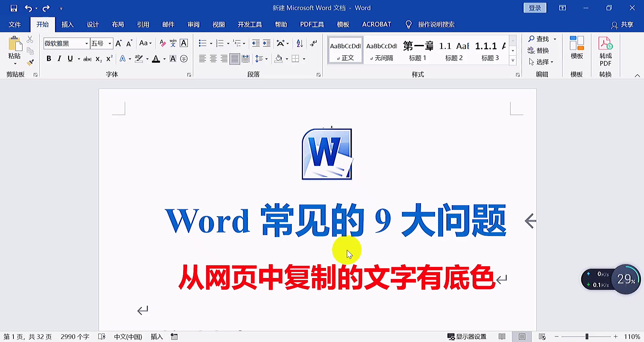This screenshot has width=644, height=342.
Task: Open the Aa change case dropdown
Action: tap(146, 43)
